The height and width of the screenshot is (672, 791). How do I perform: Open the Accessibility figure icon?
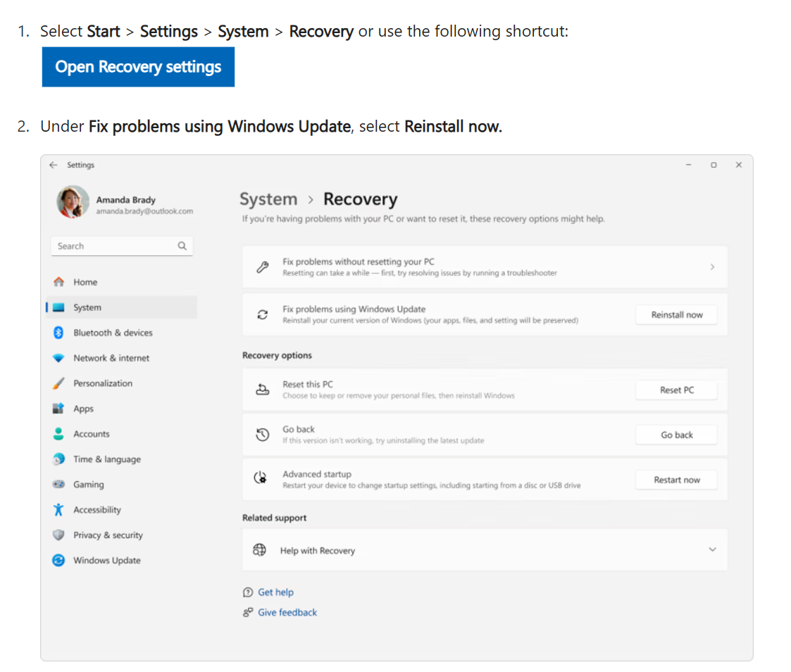(58, 509)
